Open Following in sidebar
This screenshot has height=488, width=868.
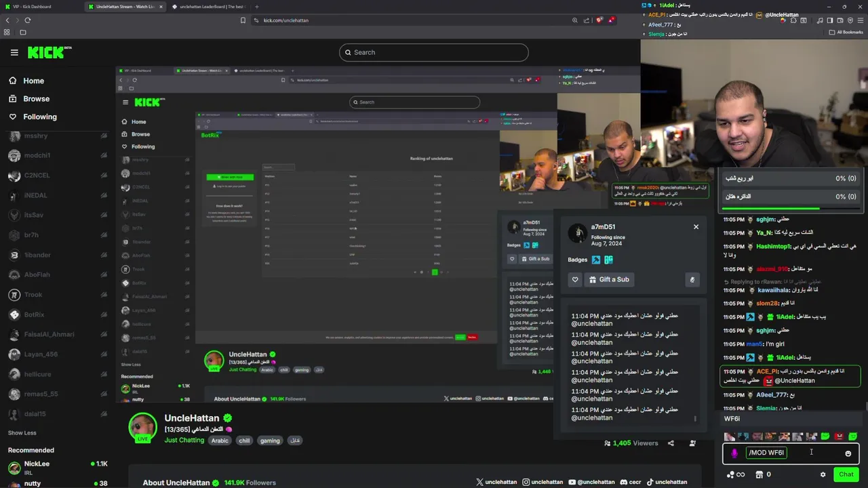[x=33, y=117]
